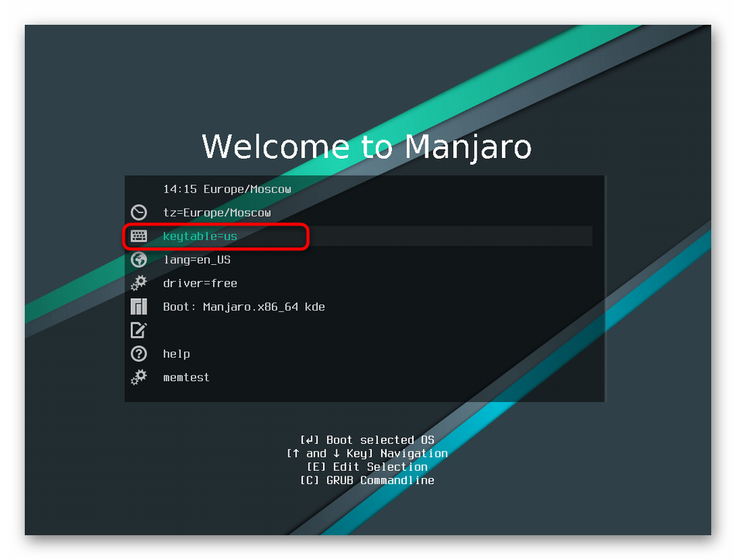Open the help menu entry
Screen dimensions: 736x560
tap(177, 354)
